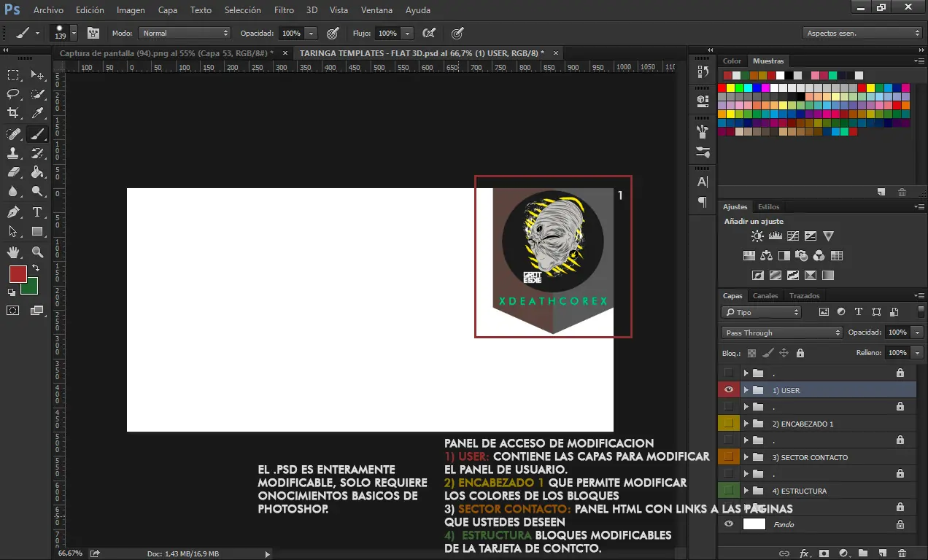Switch to Captura de pantalla (94).png tab
Screen dimensions: 928x560
tap(166, 53)
